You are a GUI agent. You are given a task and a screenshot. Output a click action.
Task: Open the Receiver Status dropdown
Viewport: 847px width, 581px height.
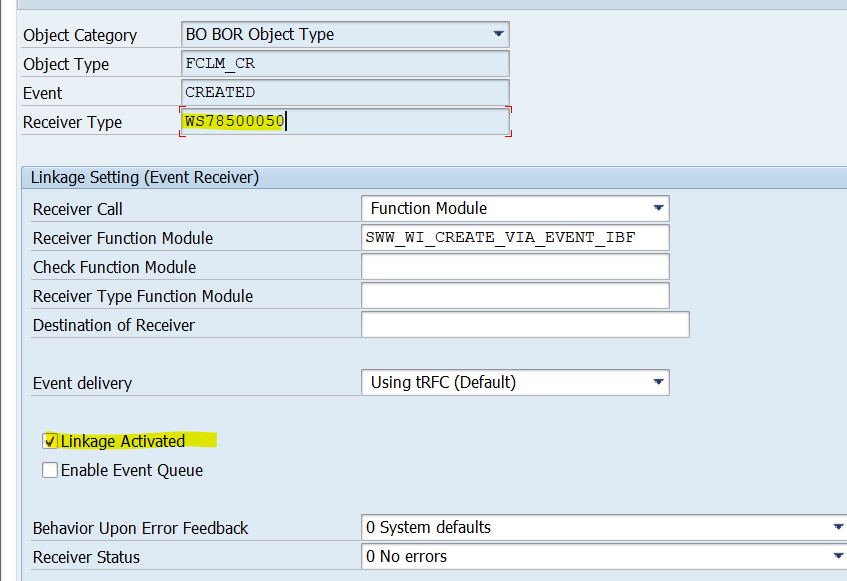pos(836,556)
